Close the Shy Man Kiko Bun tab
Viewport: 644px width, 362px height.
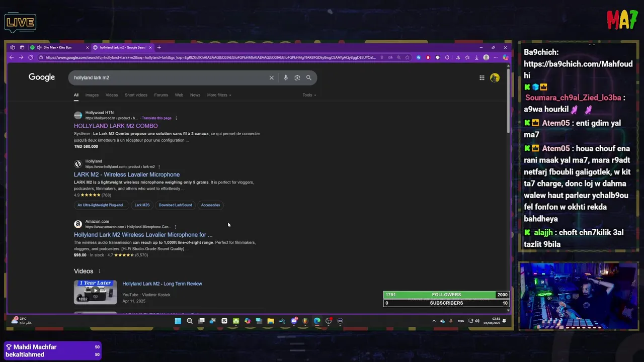coord(87,47)
